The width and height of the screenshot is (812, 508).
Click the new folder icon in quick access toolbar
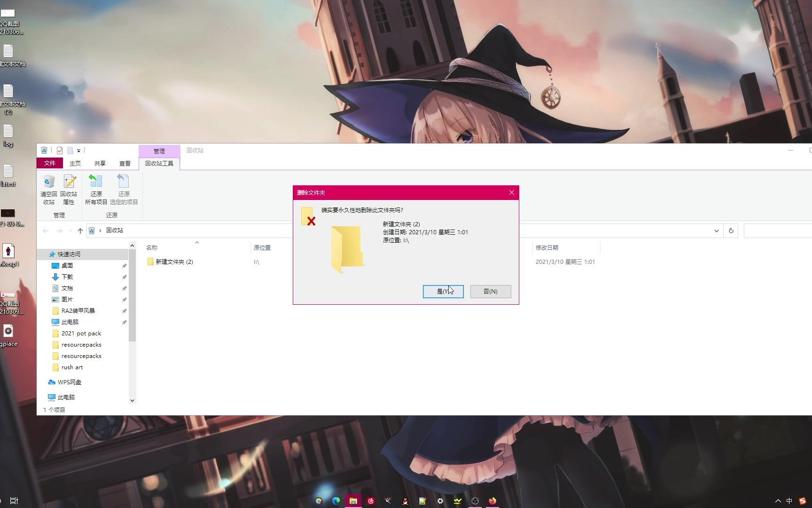point(70,151)
